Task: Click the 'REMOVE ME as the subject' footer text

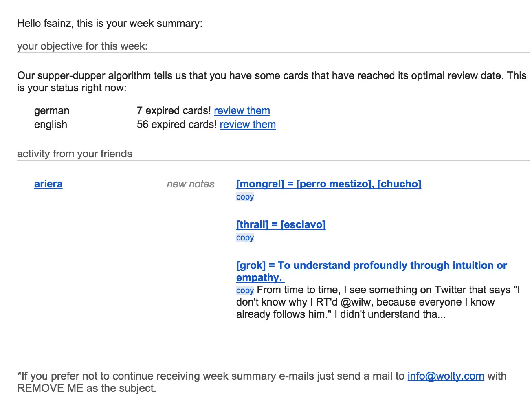Action: [x=86, y=389]
